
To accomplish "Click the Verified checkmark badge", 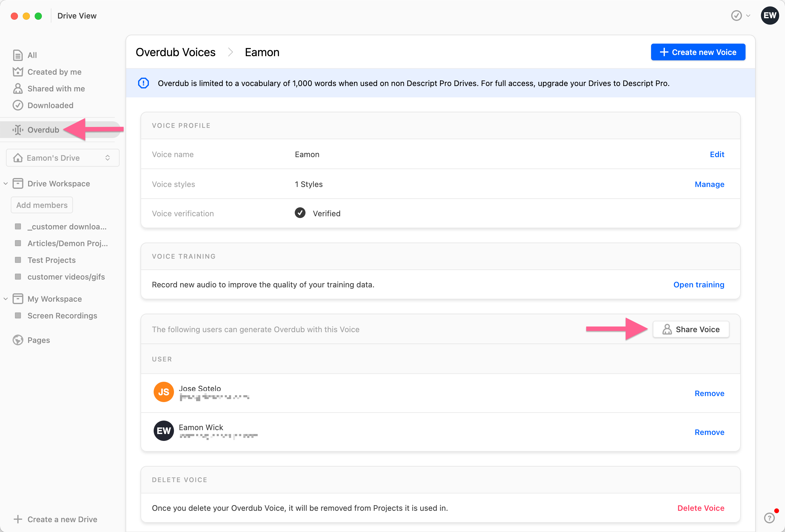I will (300, 213).
